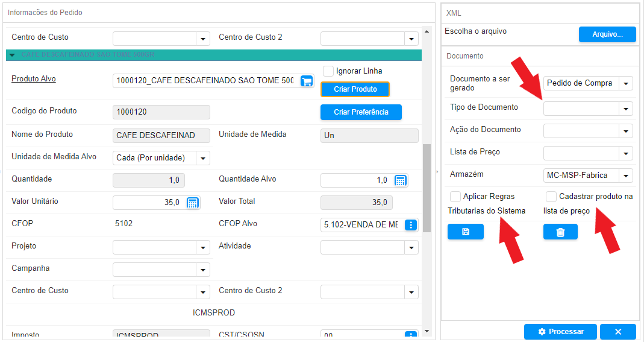Viewport: 644px width, 342px height.
Task: Collapse the CAFE DESCAFEINADO SAO TOME section
Action: point(12,55)
